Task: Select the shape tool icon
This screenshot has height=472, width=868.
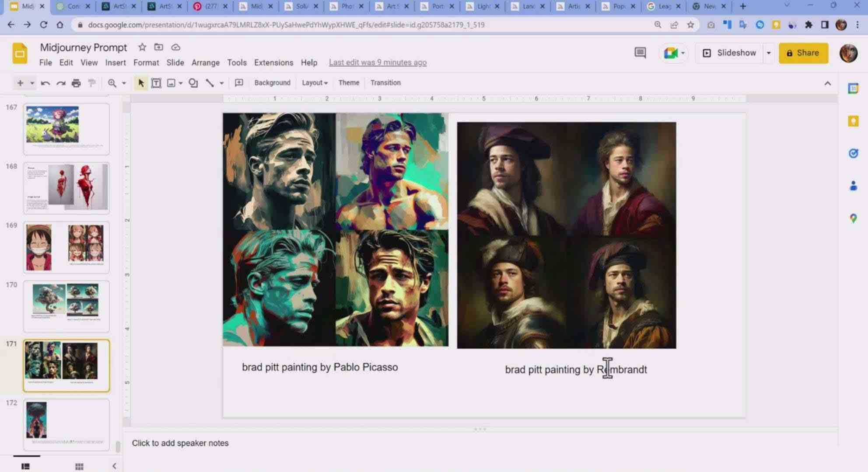Action: tap(192, 82)
